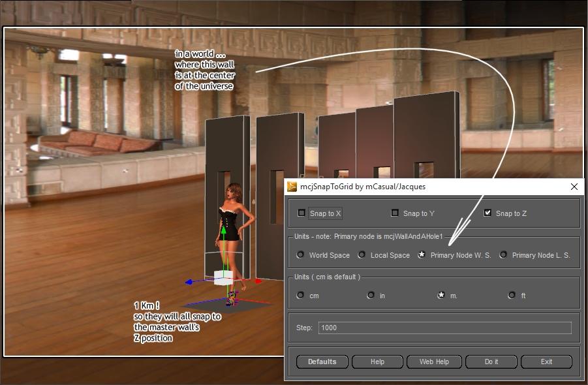Click the Exit button

click(x=546, y=362)
